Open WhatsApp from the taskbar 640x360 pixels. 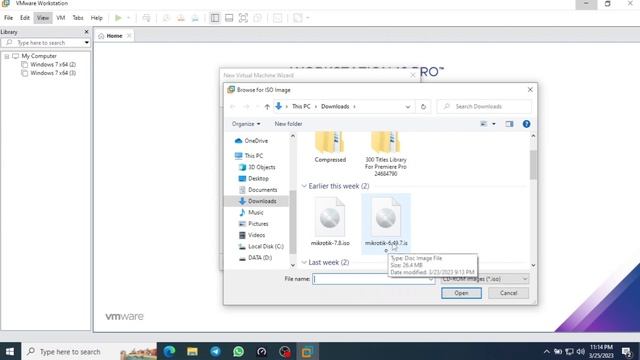click(x=238, y=351)
